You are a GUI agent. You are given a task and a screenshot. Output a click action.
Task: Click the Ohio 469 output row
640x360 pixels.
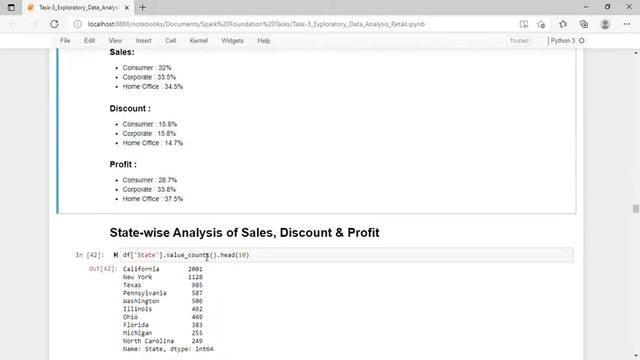(162, 317)
